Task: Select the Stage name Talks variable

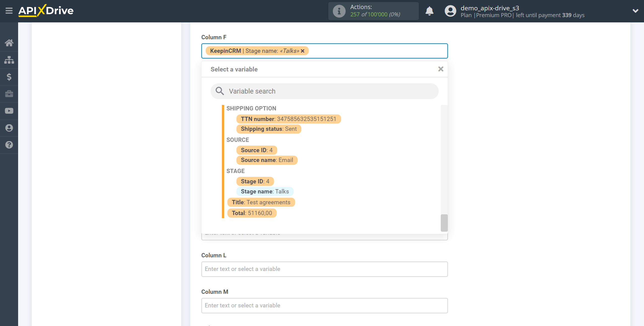Action: point(265,191)
